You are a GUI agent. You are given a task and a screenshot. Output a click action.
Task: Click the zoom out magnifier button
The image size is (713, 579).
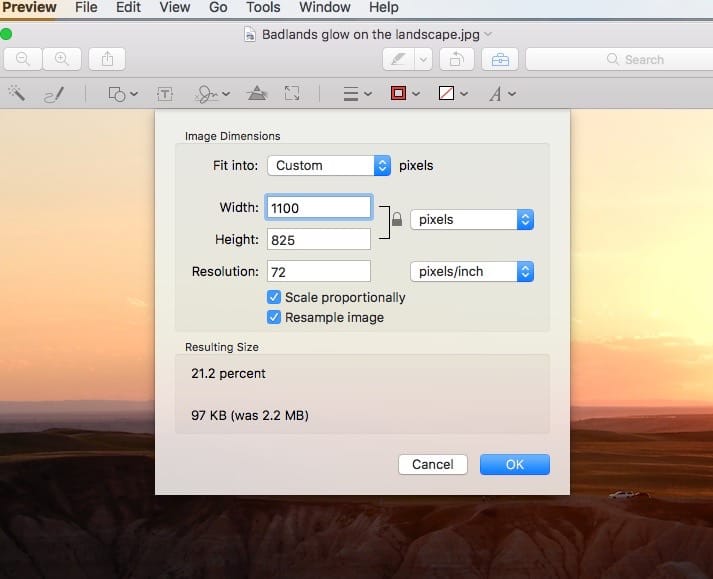click(22, 59)
